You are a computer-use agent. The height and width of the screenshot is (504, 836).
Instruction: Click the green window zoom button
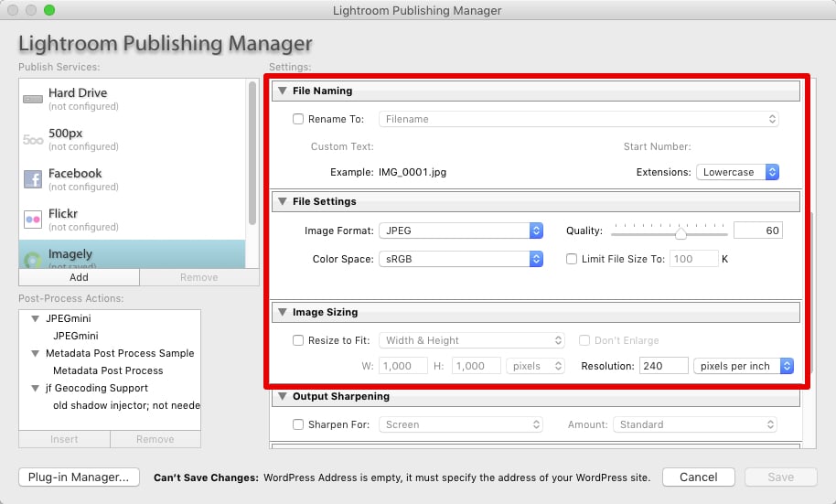pos(49,10)
